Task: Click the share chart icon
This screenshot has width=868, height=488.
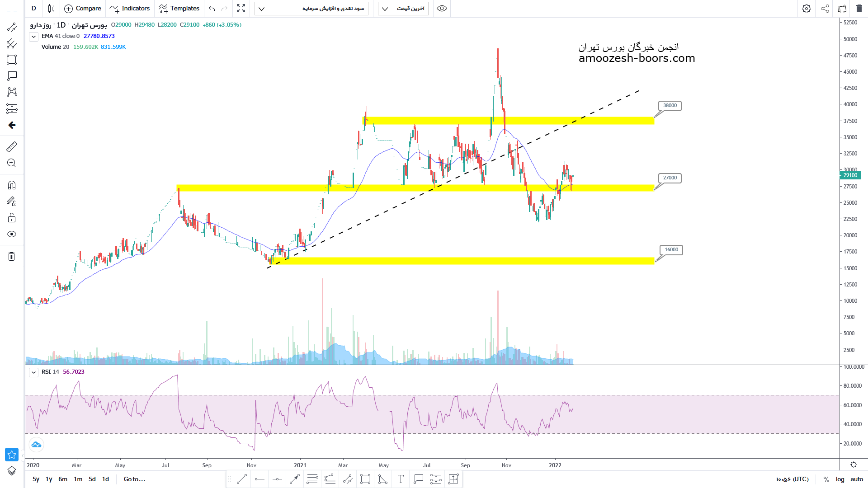Action: tap(825, 9)
